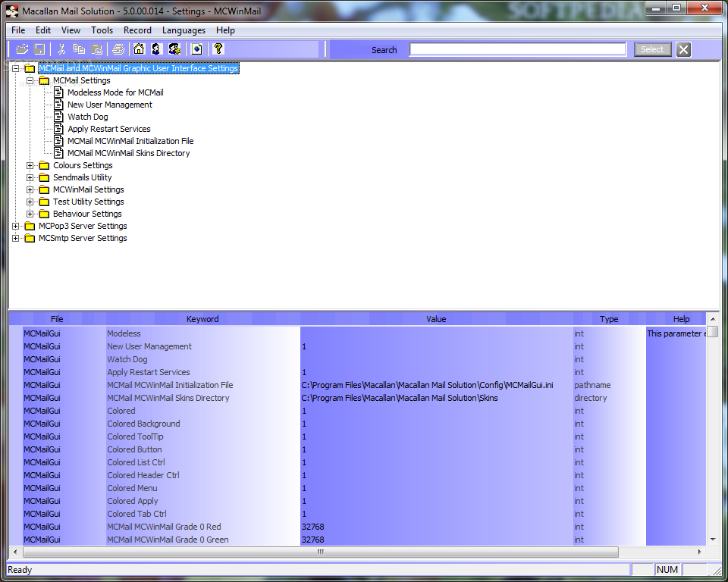Click the single user icon in toolbar
The width and height of the screenshot is (728, 582).
coord(156,49)
